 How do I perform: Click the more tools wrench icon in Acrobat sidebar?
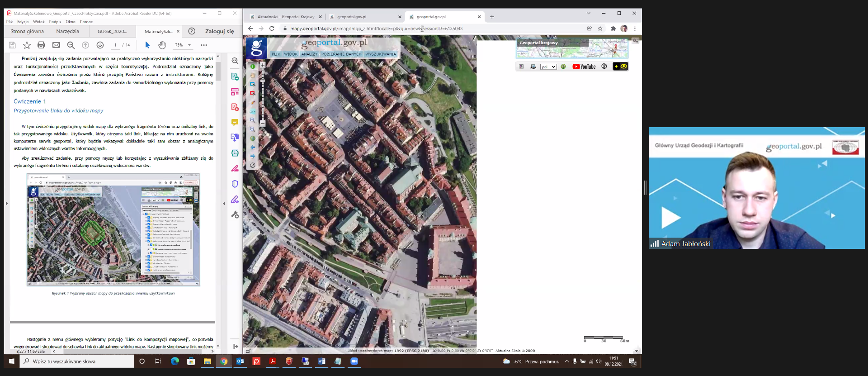pyautogui.click(x=235, y=214)
